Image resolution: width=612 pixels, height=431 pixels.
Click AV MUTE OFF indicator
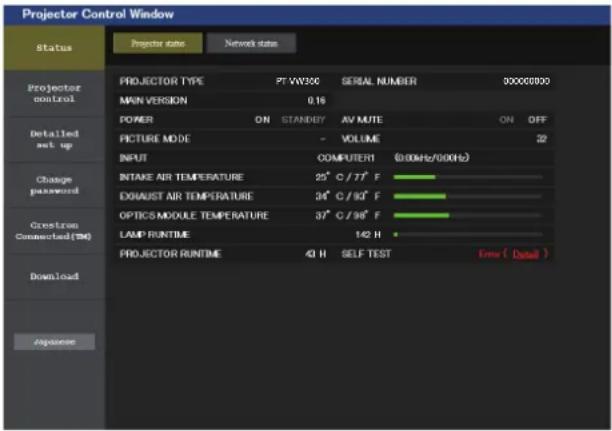tap(537, 120)
